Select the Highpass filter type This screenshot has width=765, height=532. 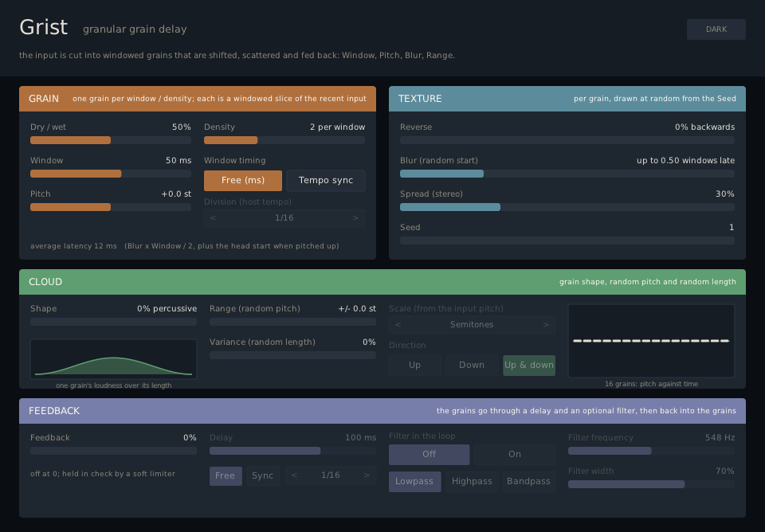coord(472,482)
